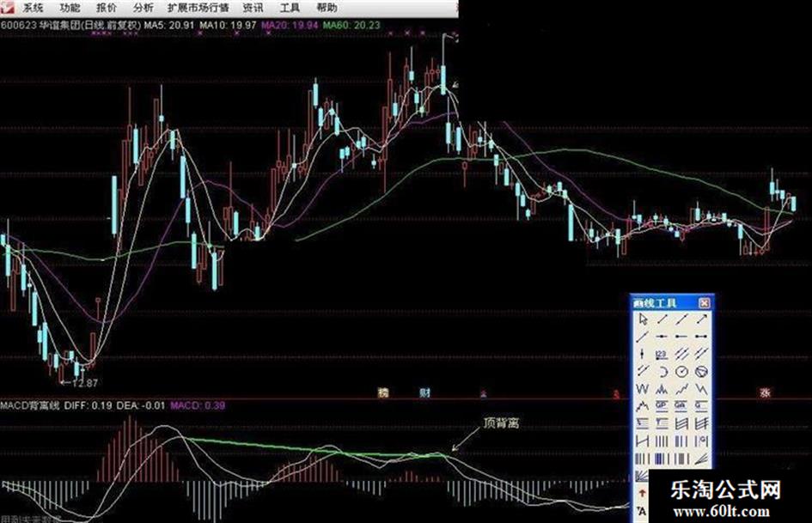Select the clock-style cycle circle tool
Image resolution: width=812 pixels, height=523 pixels.
[x=681, y=372]
